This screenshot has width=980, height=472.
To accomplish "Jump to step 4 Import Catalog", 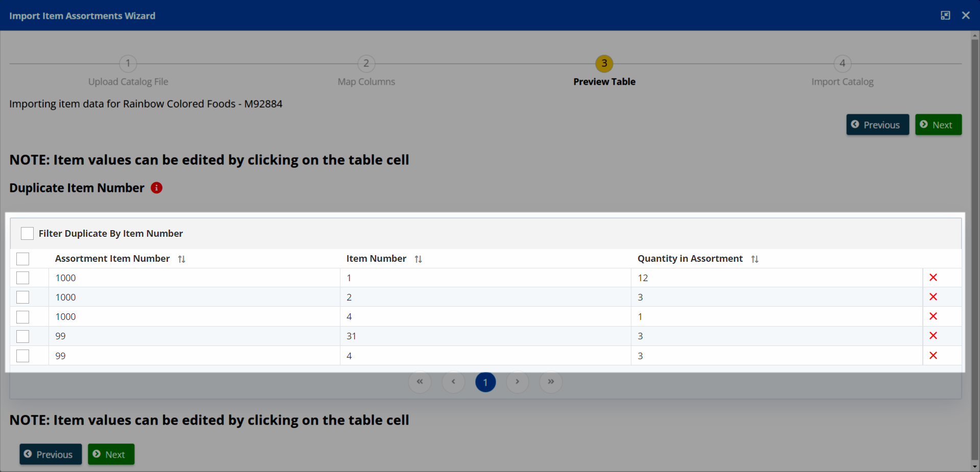I will tap(842, 64).
